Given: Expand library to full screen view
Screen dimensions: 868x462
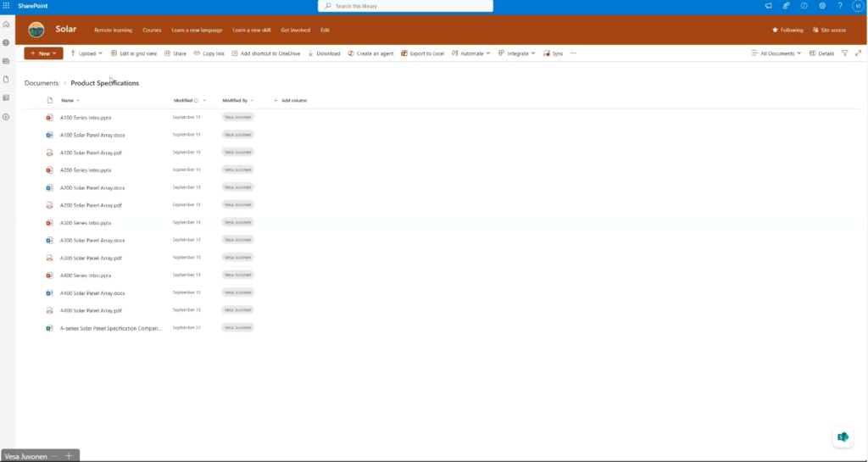Looking at the screenshot, I should point(857,53).
